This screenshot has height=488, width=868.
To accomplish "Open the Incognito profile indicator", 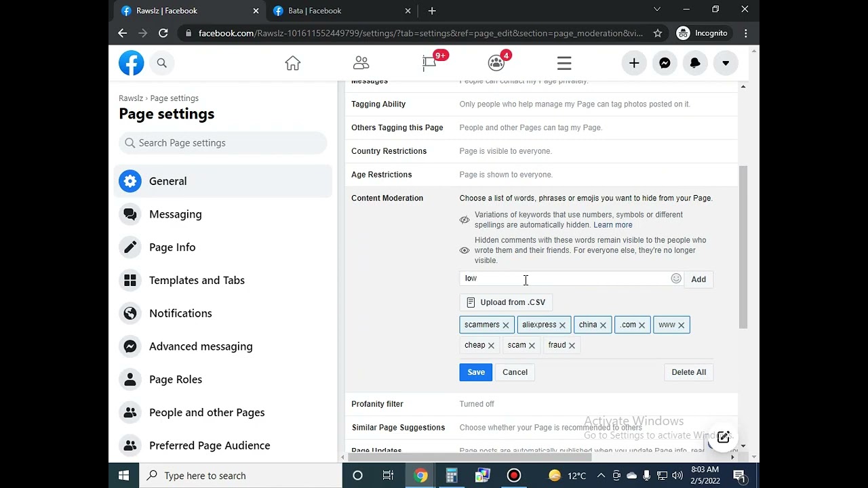I will (x=703, y=33).
